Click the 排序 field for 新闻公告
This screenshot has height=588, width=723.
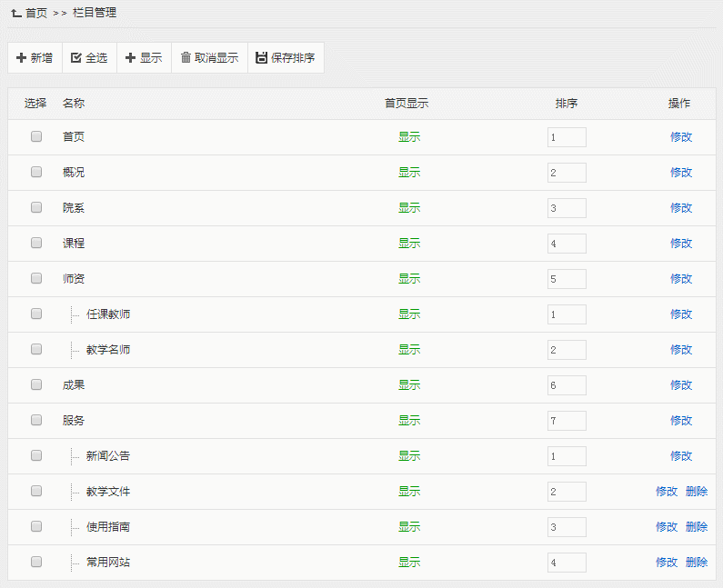(x=567, y=456)
